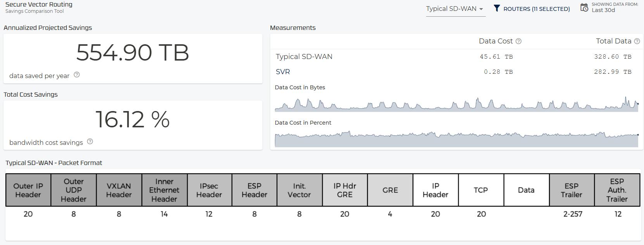
Task: Select the TCP packet block
Action: [x=481, y=190]
